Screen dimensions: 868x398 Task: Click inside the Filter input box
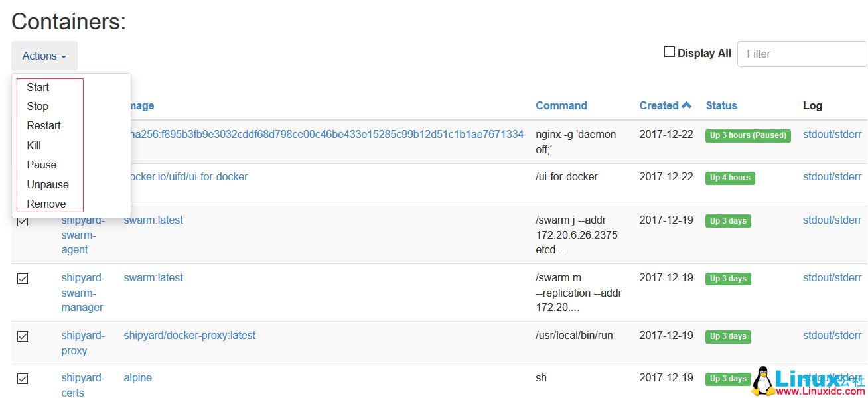[x=802, y=54]
